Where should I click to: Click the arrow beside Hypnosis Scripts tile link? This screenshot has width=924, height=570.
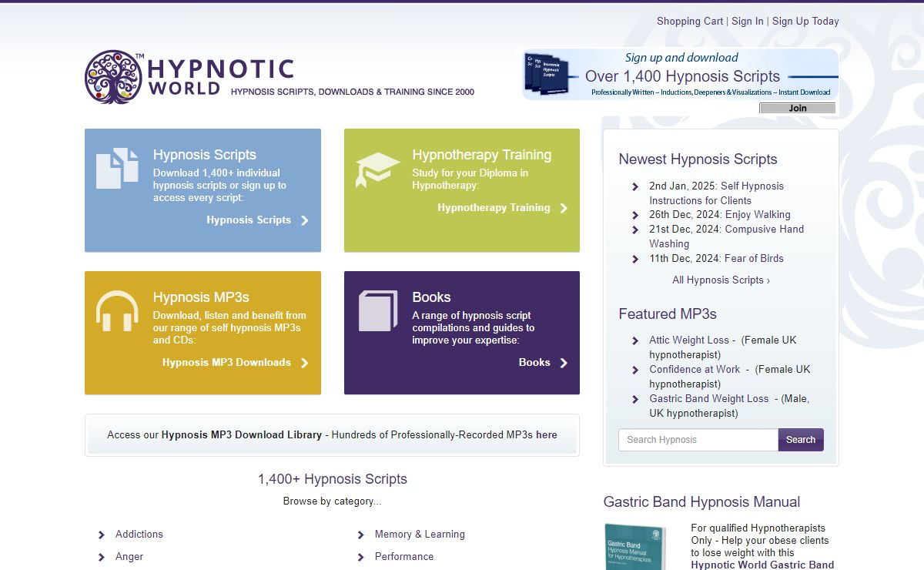click(x=305, y=220)
